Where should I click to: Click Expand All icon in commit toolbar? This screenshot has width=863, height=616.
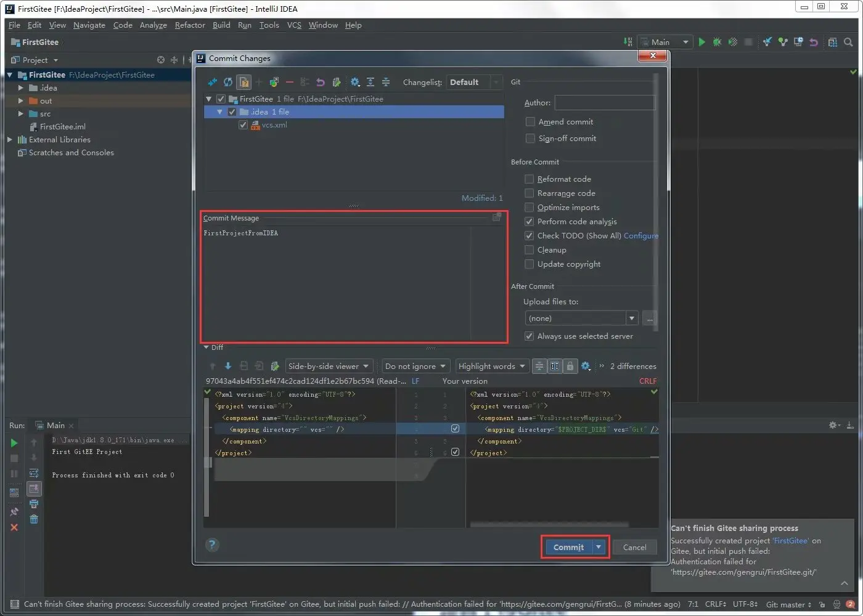pyautogui.click(x=370, y=82)
